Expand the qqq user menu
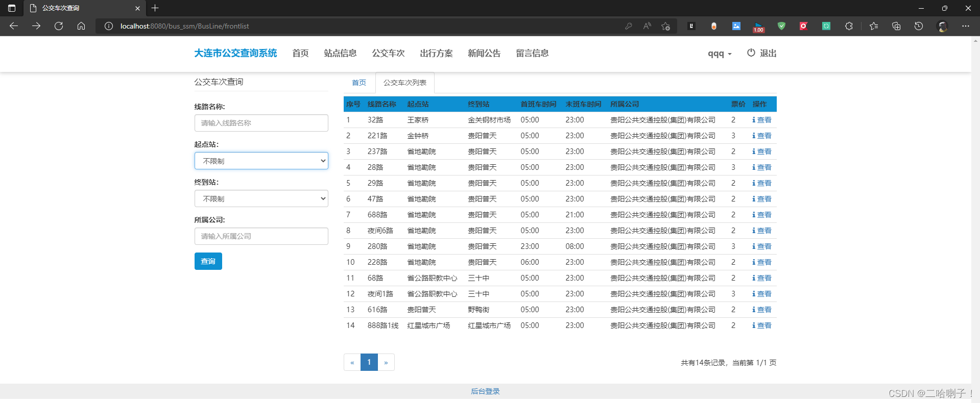980x403 pixels. point(720,54)
